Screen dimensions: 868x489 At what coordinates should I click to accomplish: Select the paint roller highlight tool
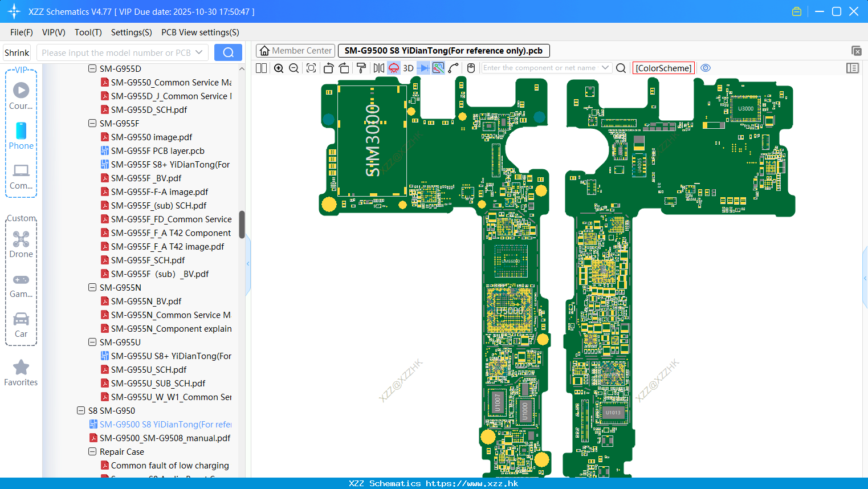[x=361, y=68]
